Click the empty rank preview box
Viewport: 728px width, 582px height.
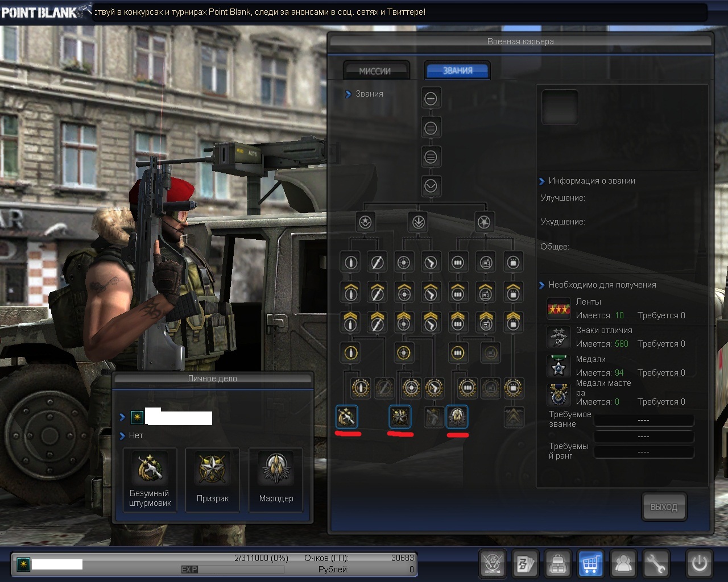pos(560,107)
